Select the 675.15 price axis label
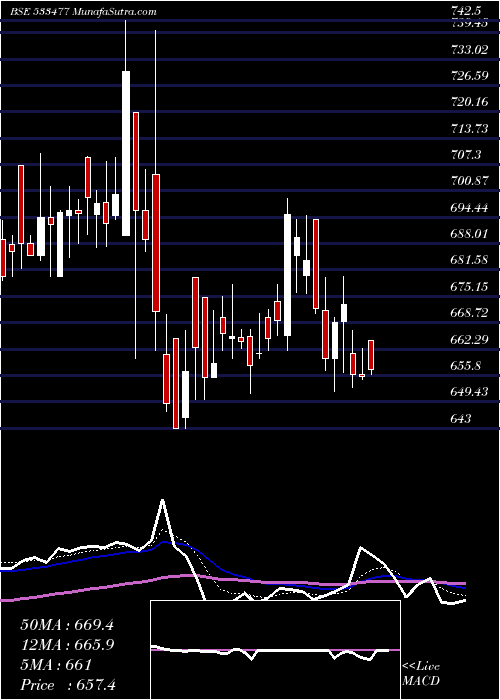 (469, 287)
